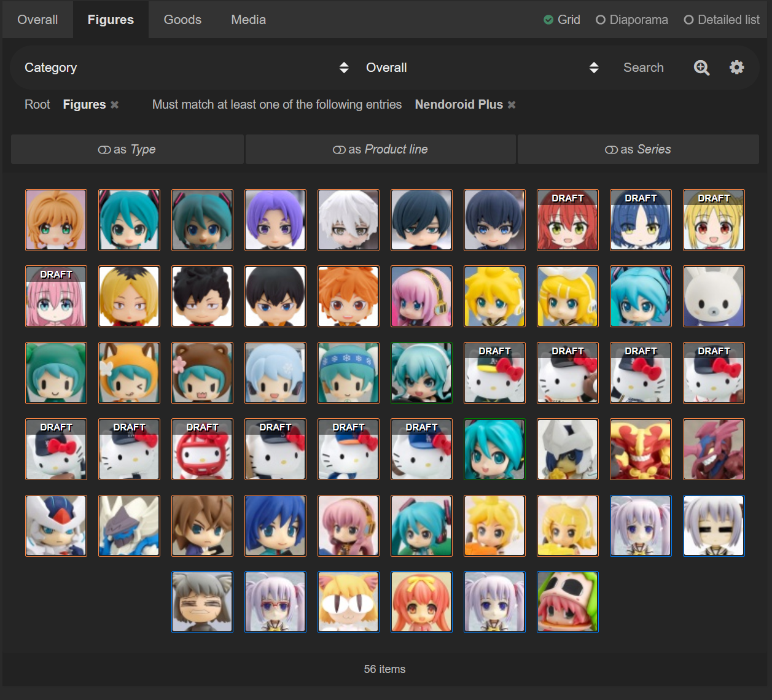
Task: Open the white-haired figure in first row
Action: tap(348, 220)
